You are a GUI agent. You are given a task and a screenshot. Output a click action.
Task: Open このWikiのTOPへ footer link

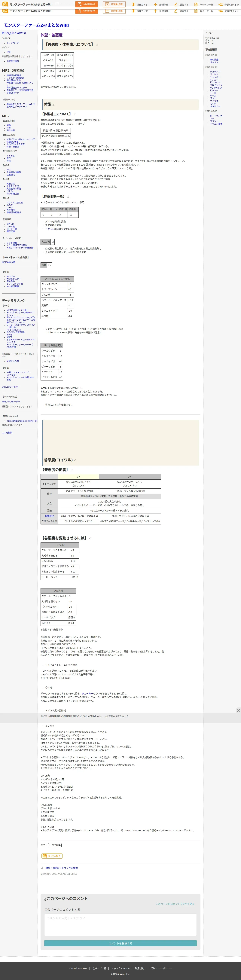pyautogui.click(x=78, y=968)
